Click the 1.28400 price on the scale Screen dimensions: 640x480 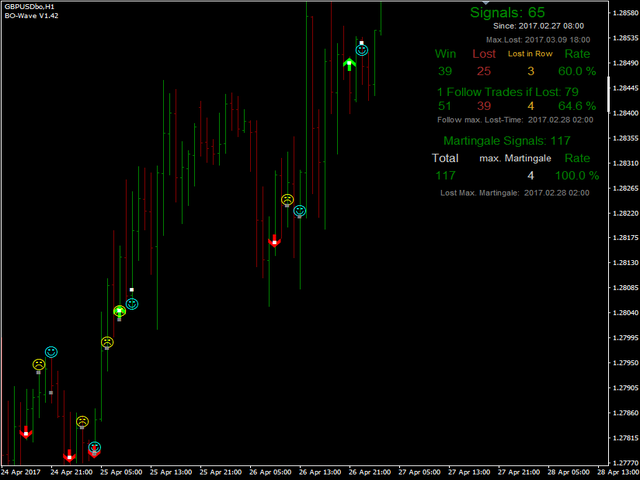click(x=626, y=113)
